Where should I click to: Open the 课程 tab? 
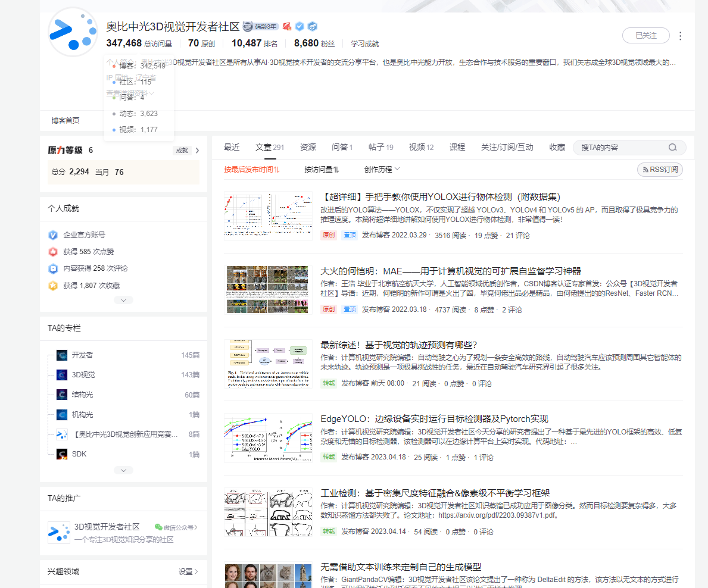pos(457,147)
